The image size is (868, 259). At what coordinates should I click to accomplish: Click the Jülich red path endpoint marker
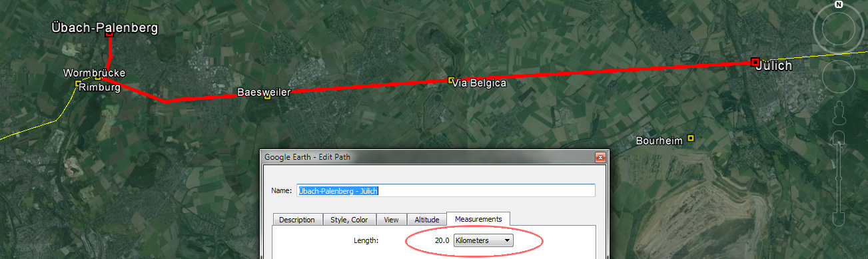(x=755, y=62)
